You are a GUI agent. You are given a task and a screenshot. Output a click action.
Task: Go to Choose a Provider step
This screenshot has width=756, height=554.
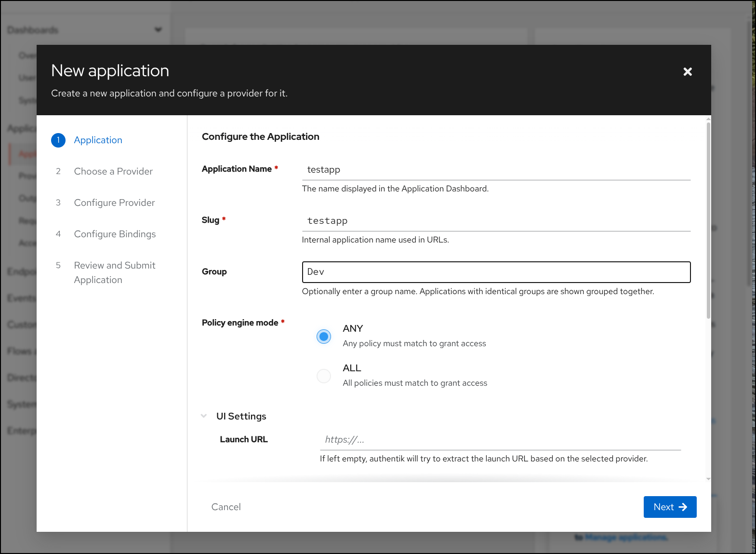tap(113, 171)
